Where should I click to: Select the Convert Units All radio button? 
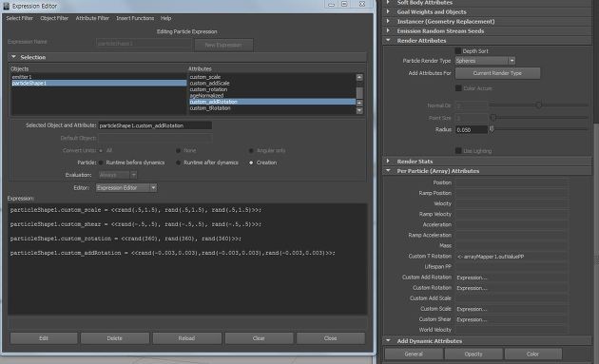click(101, 150)
